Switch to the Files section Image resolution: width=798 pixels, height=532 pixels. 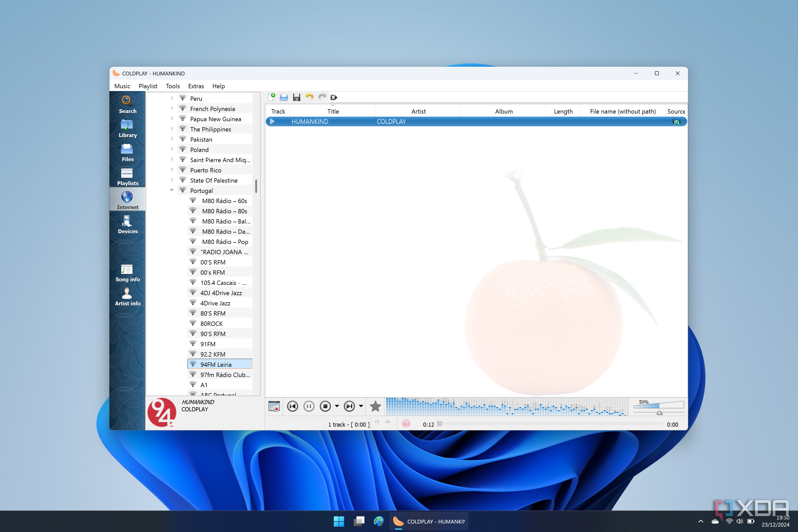click(x=127, y=152)
